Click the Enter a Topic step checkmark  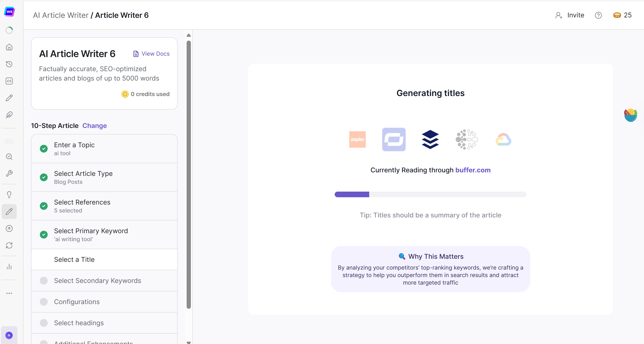click(44, 149)
